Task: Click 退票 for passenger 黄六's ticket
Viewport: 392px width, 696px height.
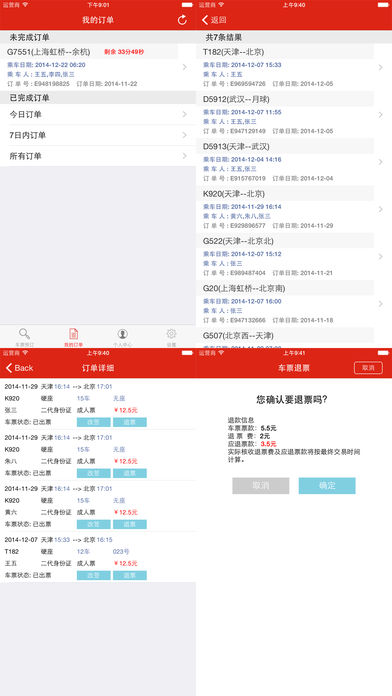Action: click(130, 524)
